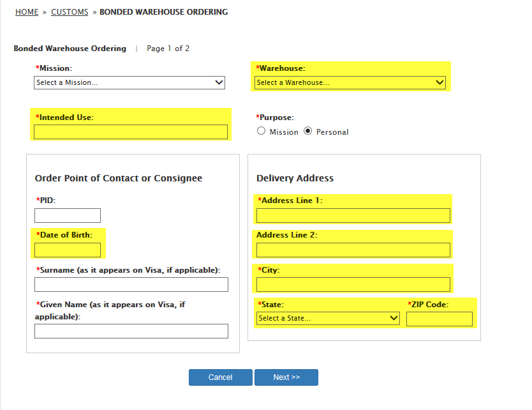Image resolution: width=532 pixels, height=410 pixels.
Task: Click the Intended Use text field
Action: (x=131, y=132)
